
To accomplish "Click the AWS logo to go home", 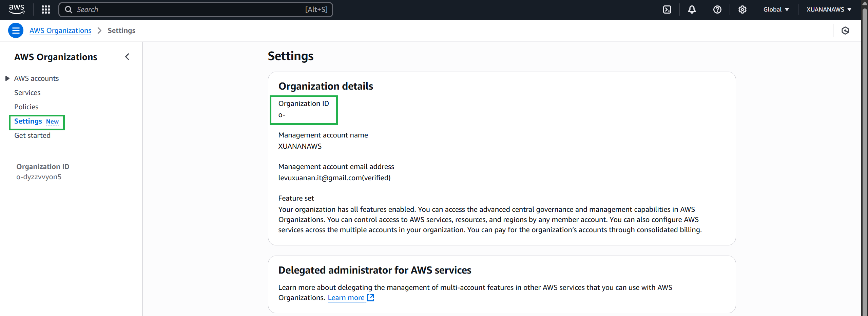I will pos(16,9).
